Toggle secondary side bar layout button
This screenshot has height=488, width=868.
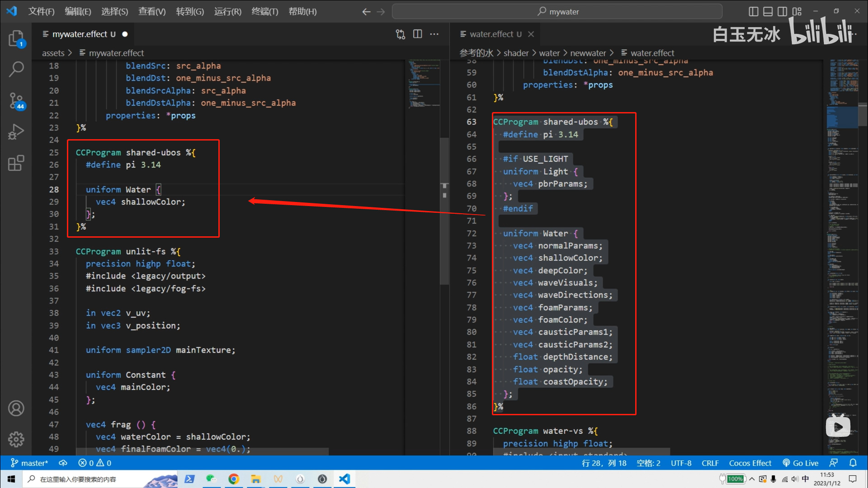click(782, 11)
